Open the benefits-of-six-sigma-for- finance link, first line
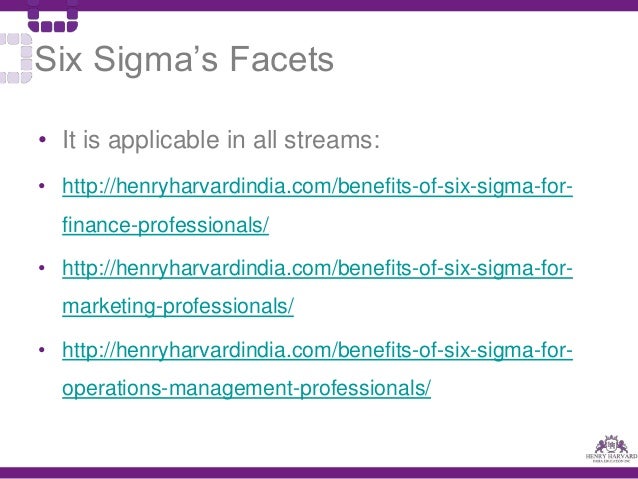 click(317, 187)
